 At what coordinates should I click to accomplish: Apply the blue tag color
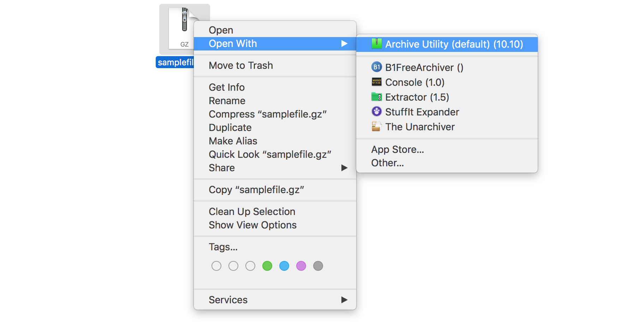coord(284,266)
